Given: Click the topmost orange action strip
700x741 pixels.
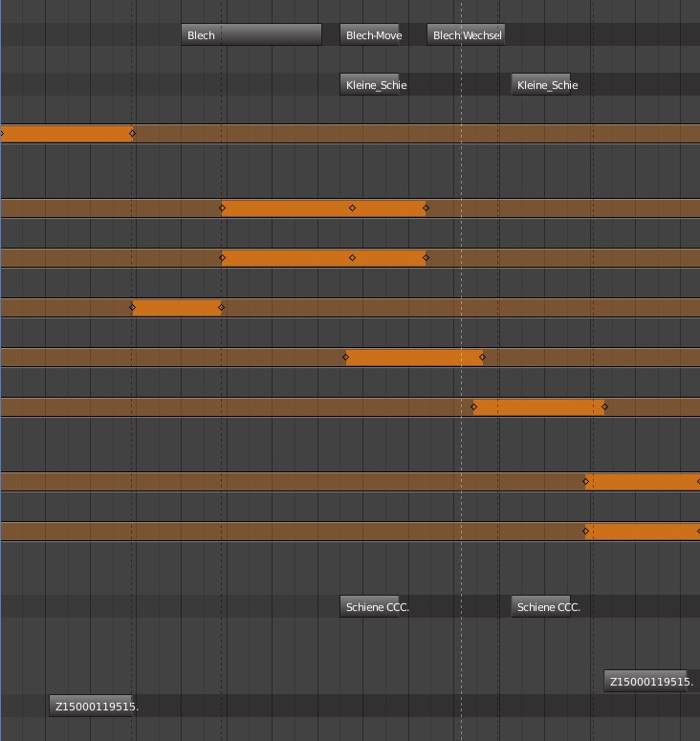Looking at the screenshot, I should (66, 134).
